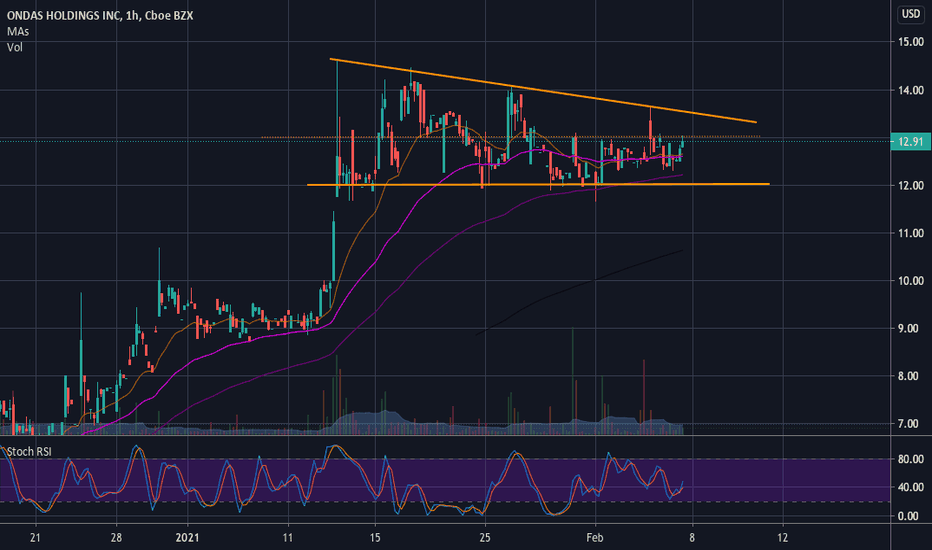Click the 9.00 price axis label
The image size is (932, 550).
click(x=908, y=328)
